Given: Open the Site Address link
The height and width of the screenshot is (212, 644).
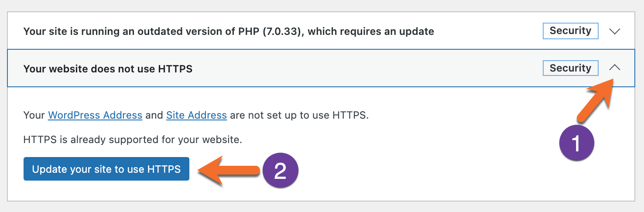Looking at the screenshot, I should 196,116.
